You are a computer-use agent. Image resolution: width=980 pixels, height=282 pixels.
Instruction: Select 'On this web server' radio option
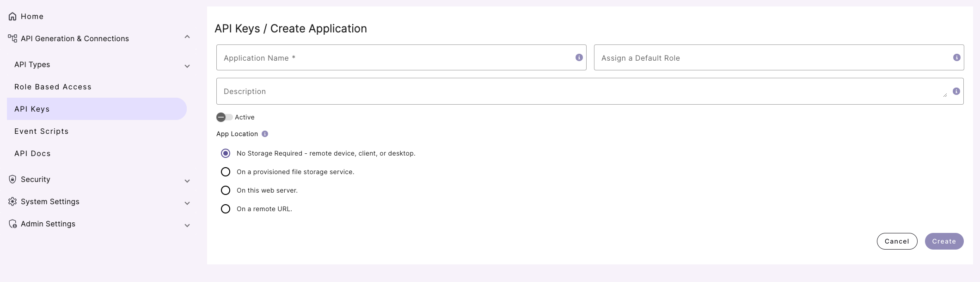click(226, 190)
